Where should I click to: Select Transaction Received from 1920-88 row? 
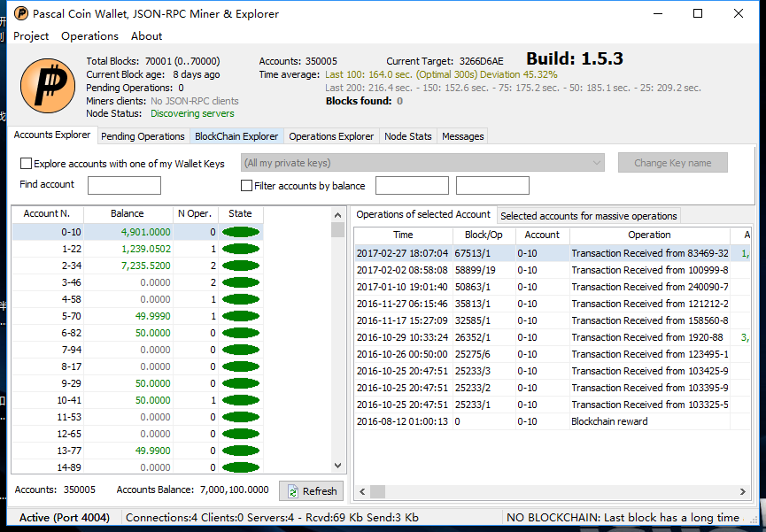click(552, 337)
